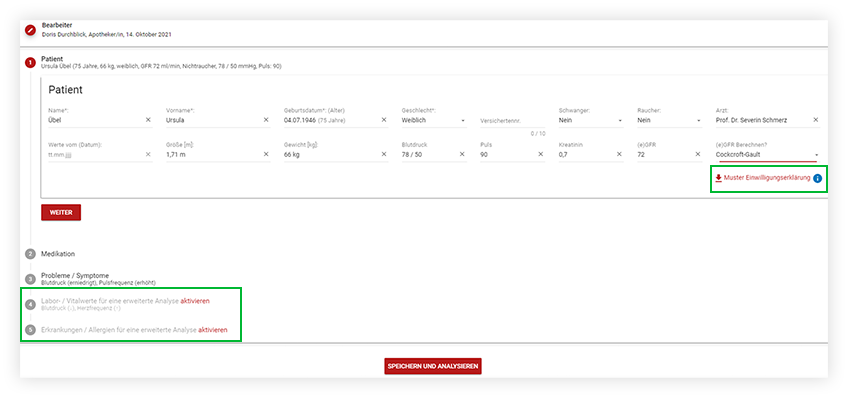Open info icon next to Muster Einwilligungserklärung

coord(817,179)
